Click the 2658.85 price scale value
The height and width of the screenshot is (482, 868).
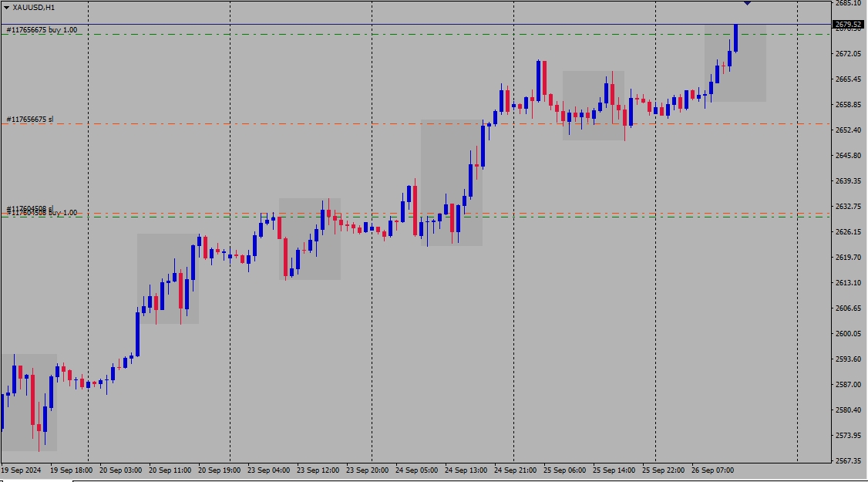click(848, 105)
